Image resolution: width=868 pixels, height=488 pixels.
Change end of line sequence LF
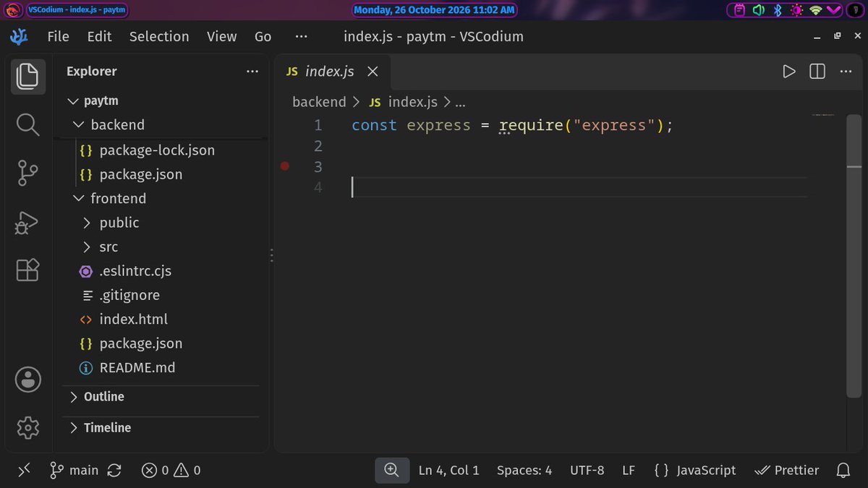tap(629, 470)
